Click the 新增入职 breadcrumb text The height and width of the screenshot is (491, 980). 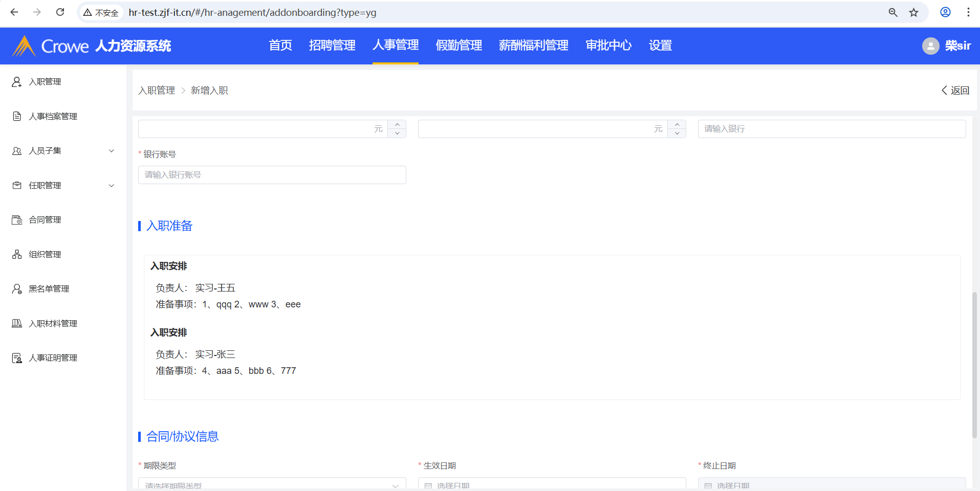(x=209, y=91)
